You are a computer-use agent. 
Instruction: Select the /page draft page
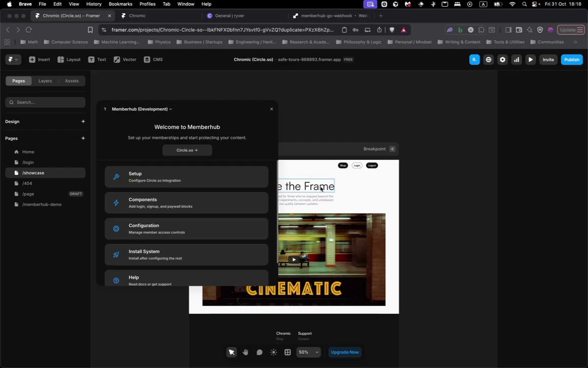coord(45,194)
